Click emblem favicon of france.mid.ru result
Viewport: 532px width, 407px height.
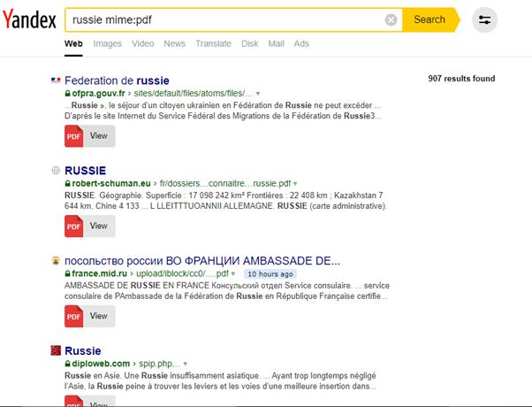tap(56, 260)
